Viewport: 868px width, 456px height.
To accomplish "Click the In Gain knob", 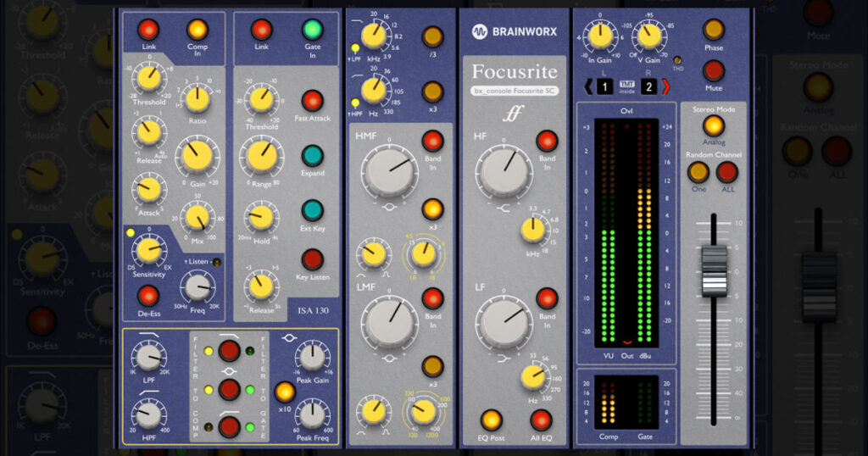I will pyautogui.click(x=600, y=36).
